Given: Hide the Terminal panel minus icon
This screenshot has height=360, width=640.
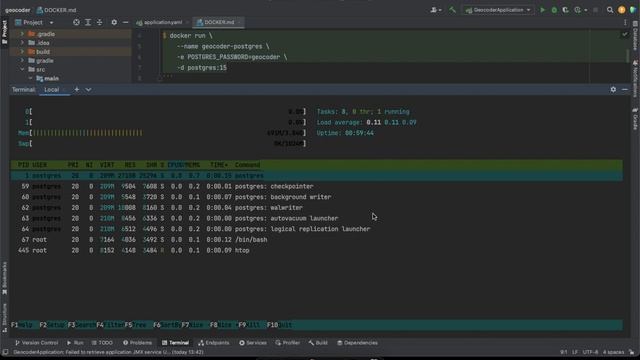Looking at the screenshot, I should [625, 89].
